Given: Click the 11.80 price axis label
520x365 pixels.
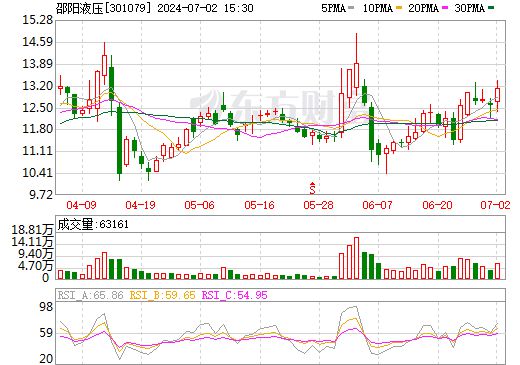Looking at the screenshot, I should tap(37, 129).
